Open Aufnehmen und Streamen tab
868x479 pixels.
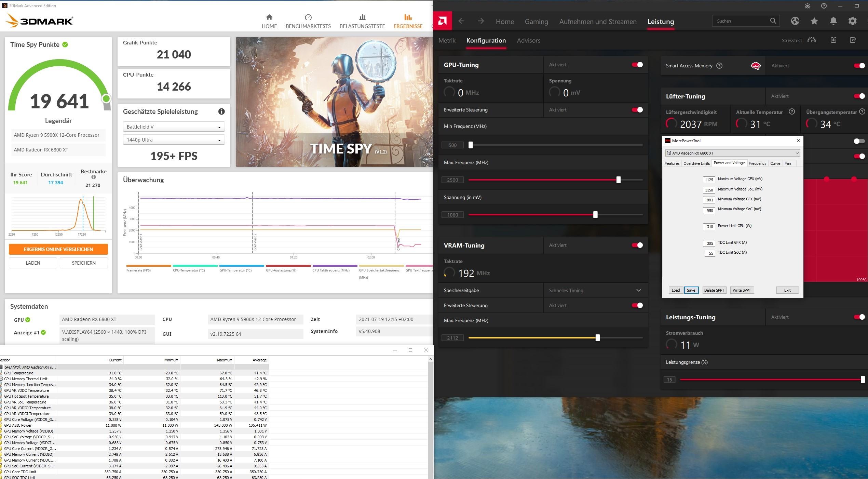598,22
